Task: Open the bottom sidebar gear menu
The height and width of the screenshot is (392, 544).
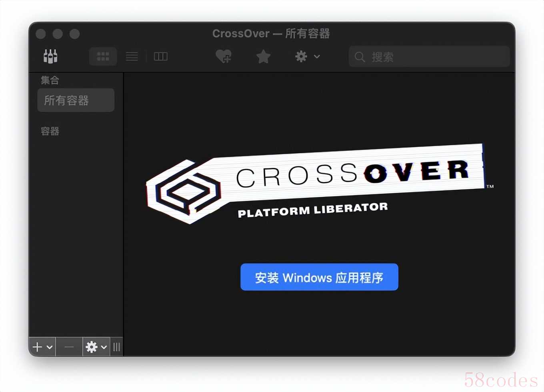Action: pos(96,347)
